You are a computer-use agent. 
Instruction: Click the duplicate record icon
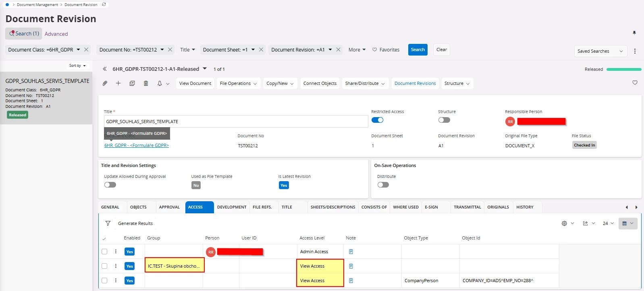pos(132,83)
